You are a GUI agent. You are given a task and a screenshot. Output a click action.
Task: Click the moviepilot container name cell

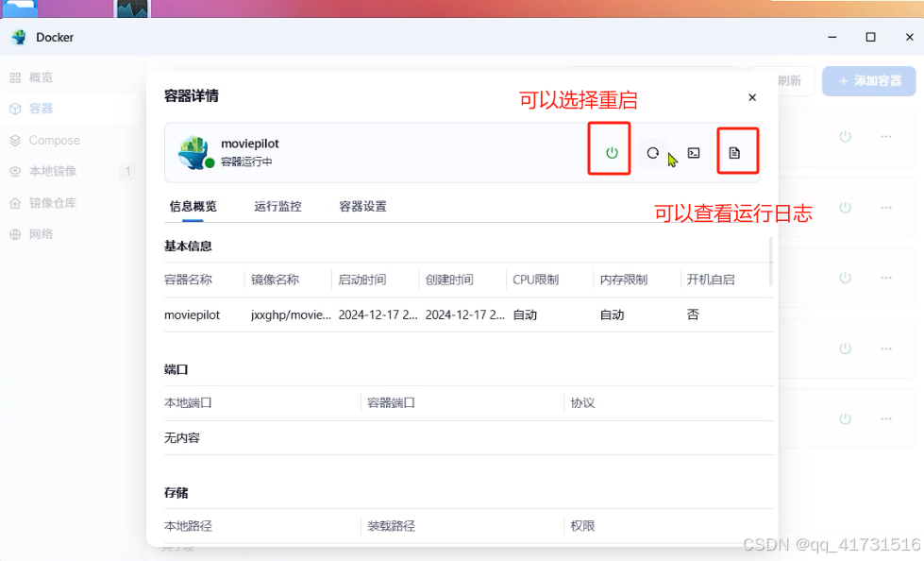tap(193, 315)
